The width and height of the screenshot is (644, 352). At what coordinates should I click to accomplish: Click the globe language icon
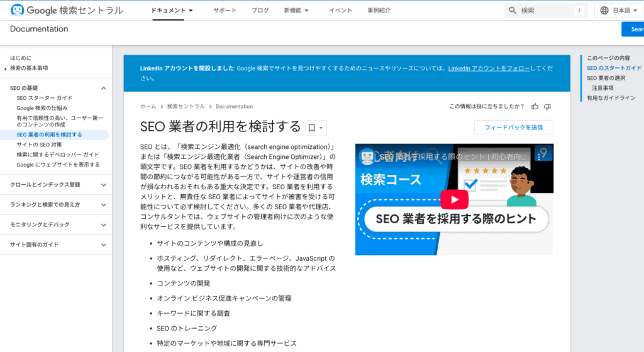(604, 10)
